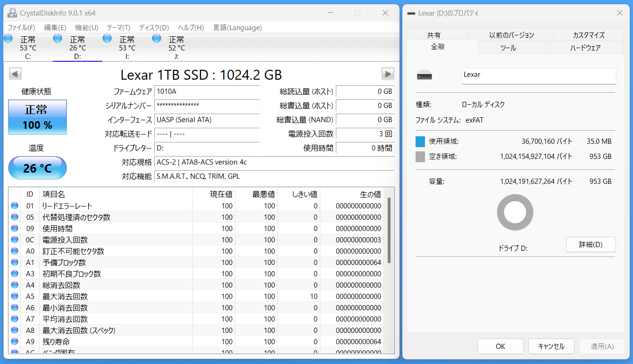Click raw value 000000000003 in 電源投入回数 row
The image size is (633, 364).
358,240
